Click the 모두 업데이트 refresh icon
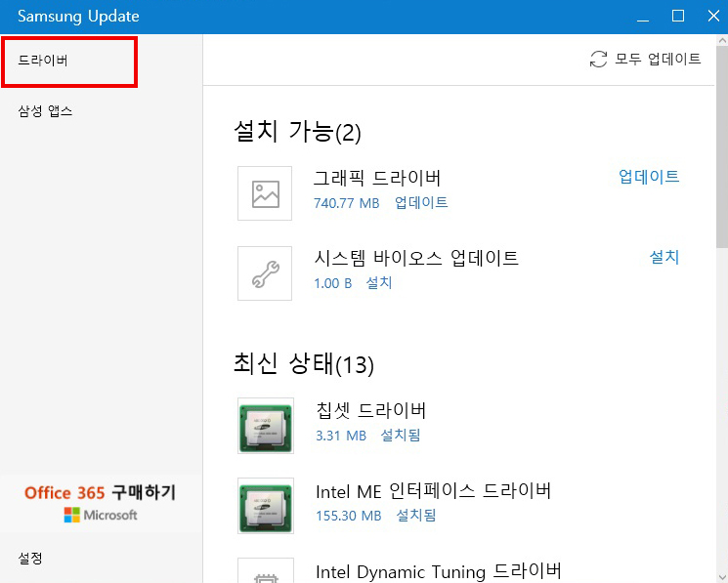This screenshot has width=728, height=583. (598, 59)
